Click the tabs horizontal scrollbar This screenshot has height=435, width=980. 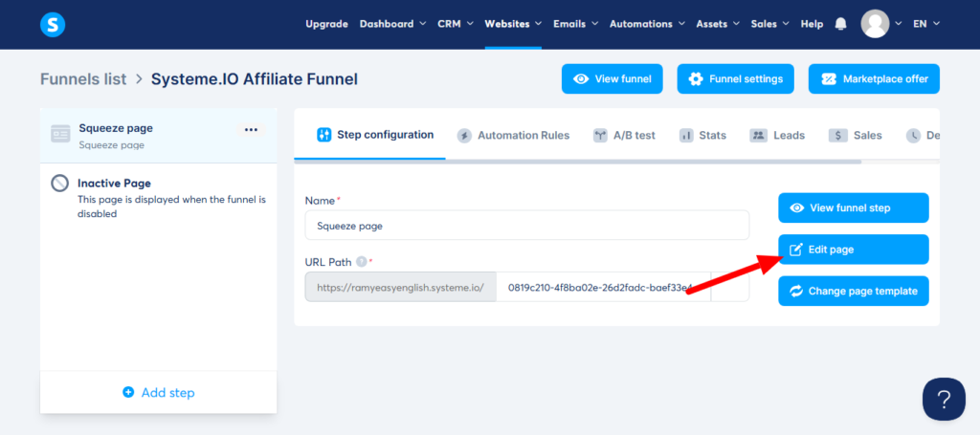pyautogui.click(x=577, y=162)
